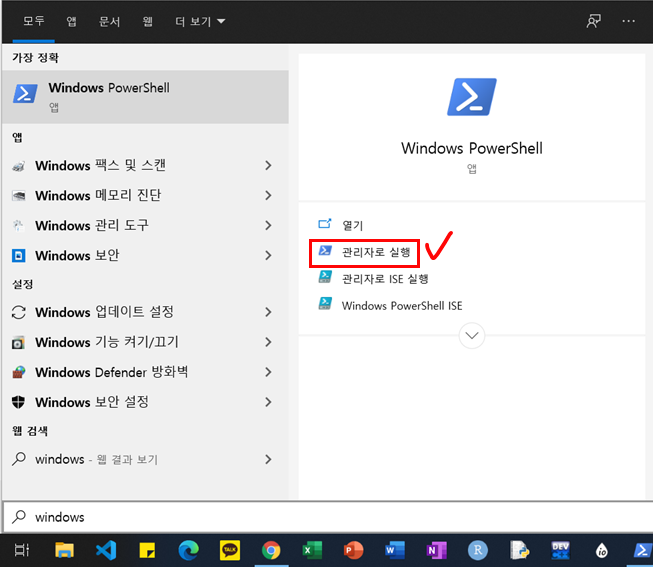This screenshot has height=567, width=653.
Task: Click 관리자로 ISE 실행
Action: (385, 279)
